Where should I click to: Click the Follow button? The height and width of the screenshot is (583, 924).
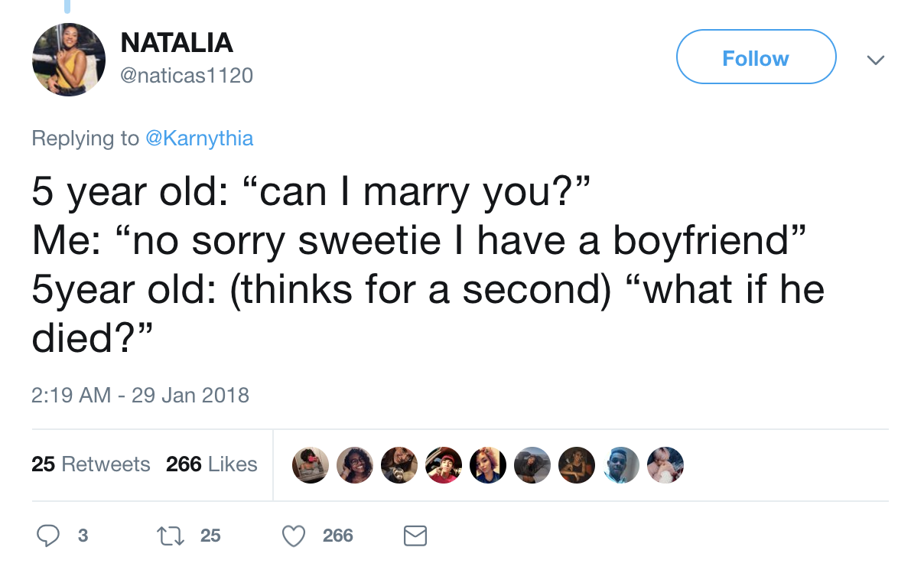(x=756, y=57)
